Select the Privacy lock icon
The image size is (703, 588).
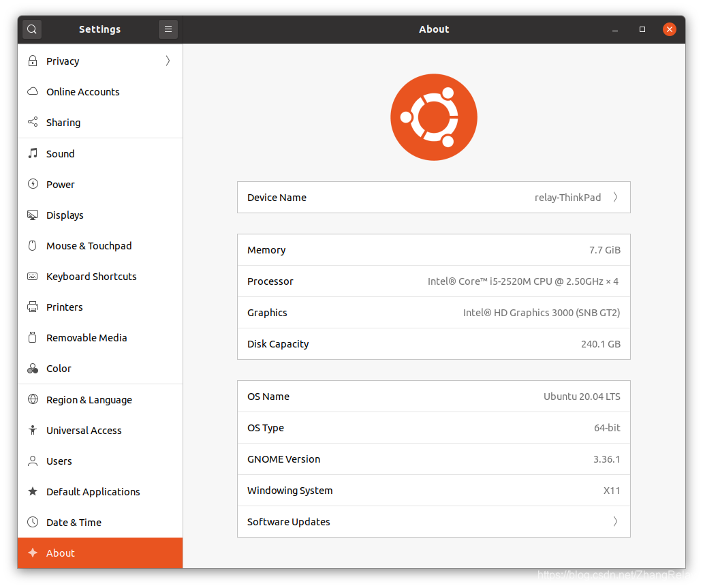click(32, 61)
